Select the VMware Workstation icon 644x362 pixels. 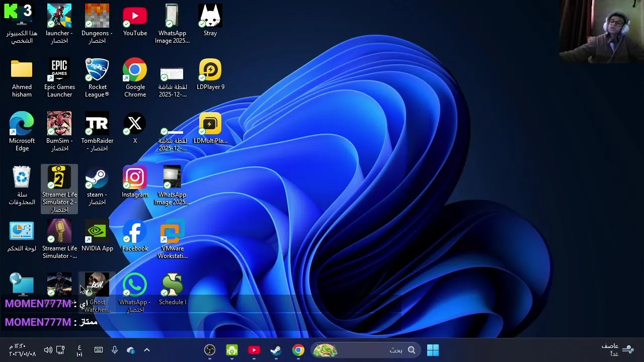172,239
